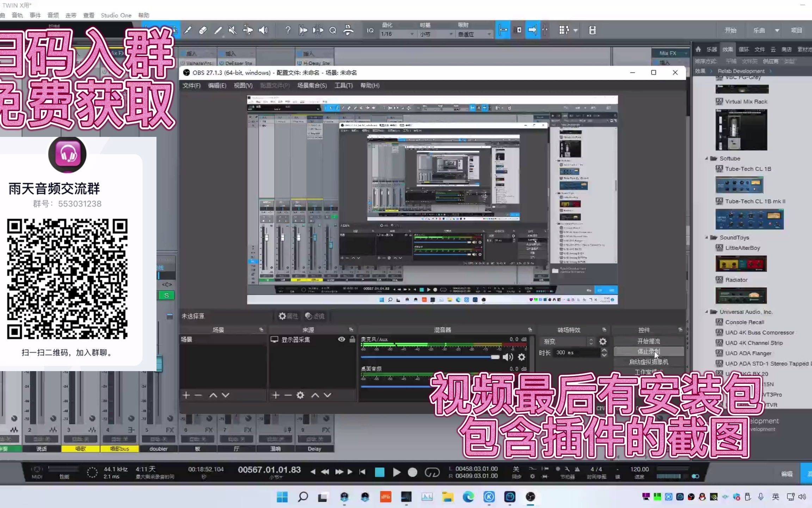Click the Q quantize icon in toolbar
This screenshot has height=508, width=812.
(333, 30)
